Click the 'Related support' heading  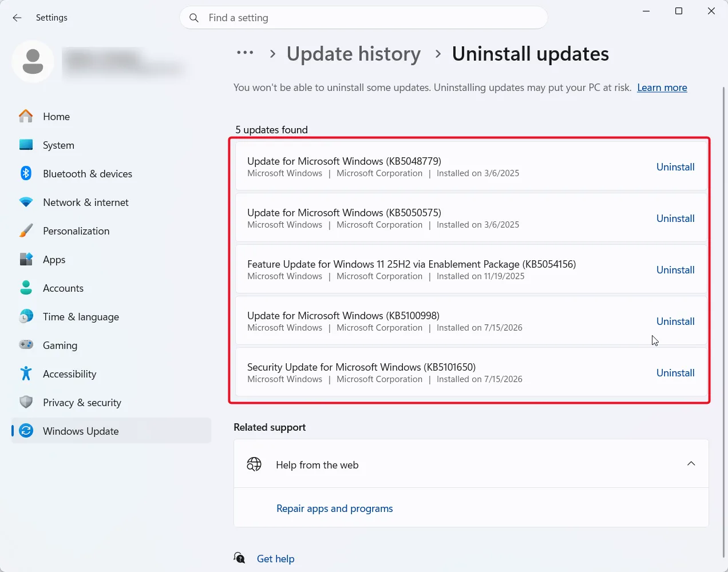click(270, 427)
